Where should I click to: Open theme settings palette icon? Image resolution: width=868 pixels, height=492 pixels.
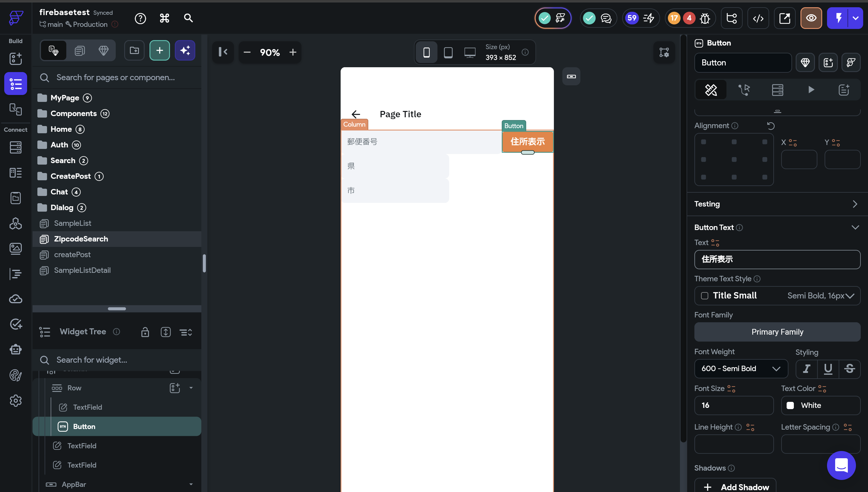16,375
